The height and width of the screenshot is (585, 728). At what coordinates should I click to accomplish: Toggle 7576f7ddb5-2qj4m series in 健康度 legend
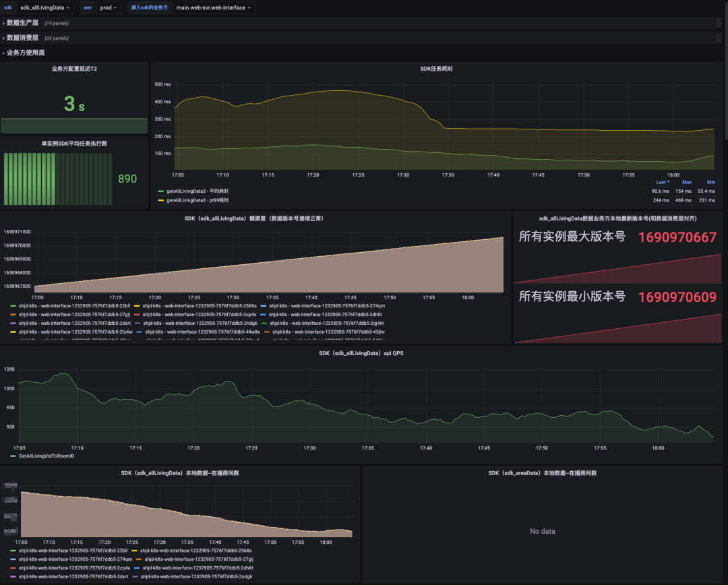coord(327,323)
